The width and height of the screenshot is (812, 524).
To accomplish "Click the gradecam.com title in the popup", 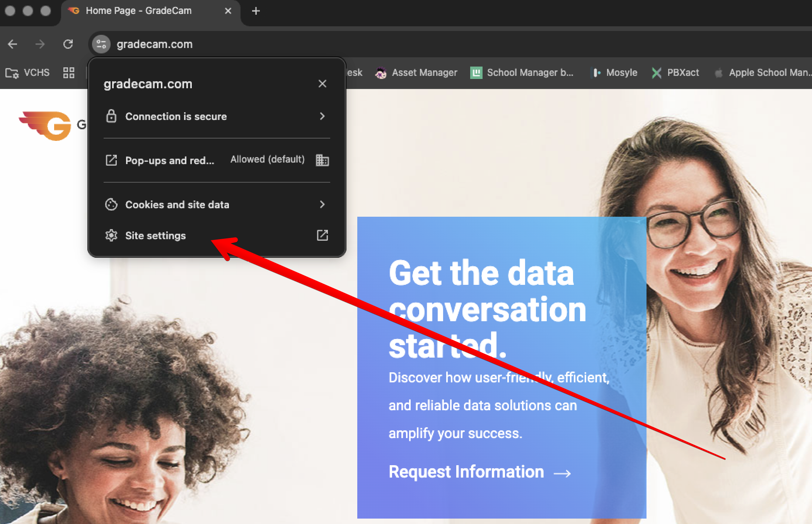I will 148,84.
